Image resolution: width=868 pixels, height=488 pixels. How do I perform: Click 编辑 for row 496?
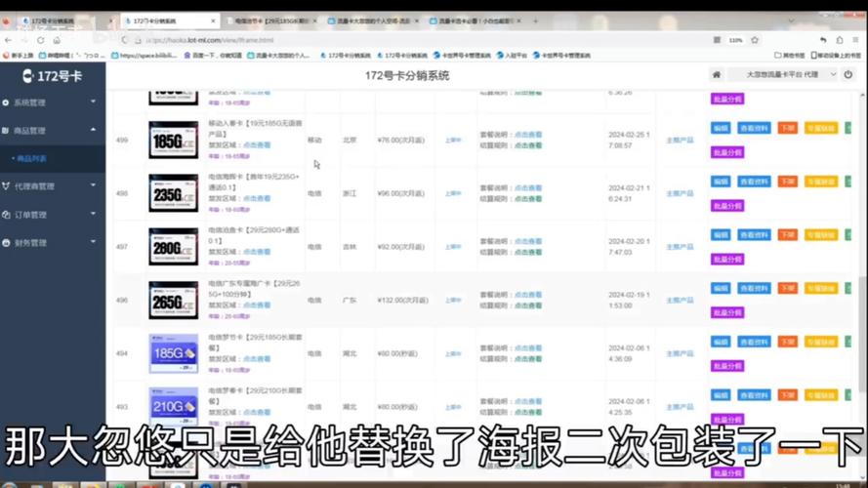point(721,288)
